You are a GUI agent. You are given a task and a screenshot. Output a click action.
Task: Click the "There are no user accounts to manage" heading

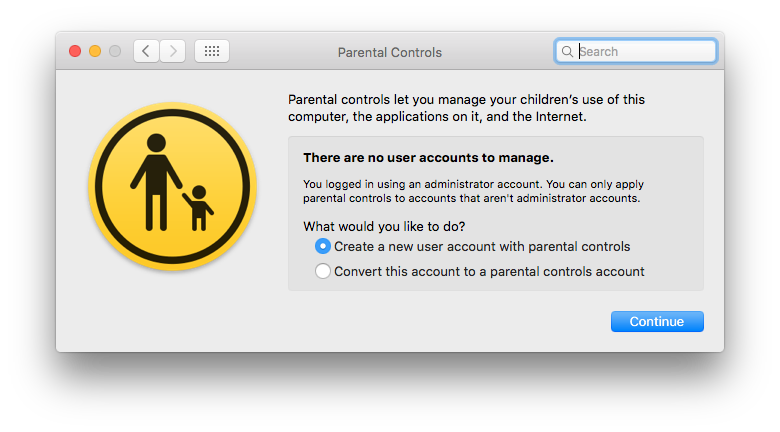tap(428, 158)
